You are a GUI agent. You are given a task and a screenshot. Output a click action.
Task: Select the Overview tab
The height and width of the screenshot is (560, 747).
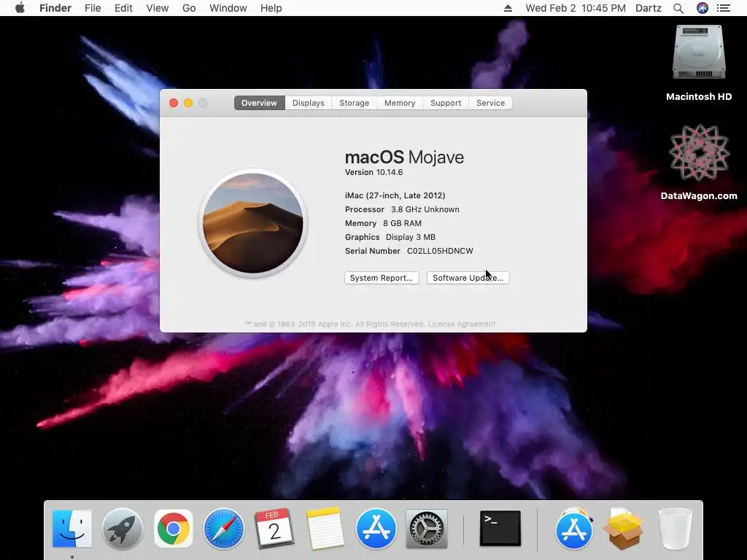pyautogui.click(x=259, y=103)
